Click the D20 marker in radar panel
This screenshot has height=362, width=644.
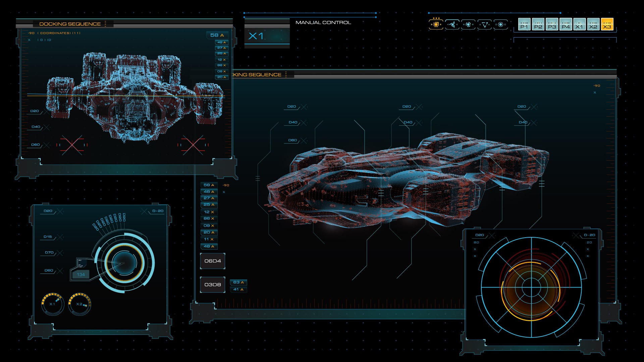pyautogui.click(x=480, y=235)
